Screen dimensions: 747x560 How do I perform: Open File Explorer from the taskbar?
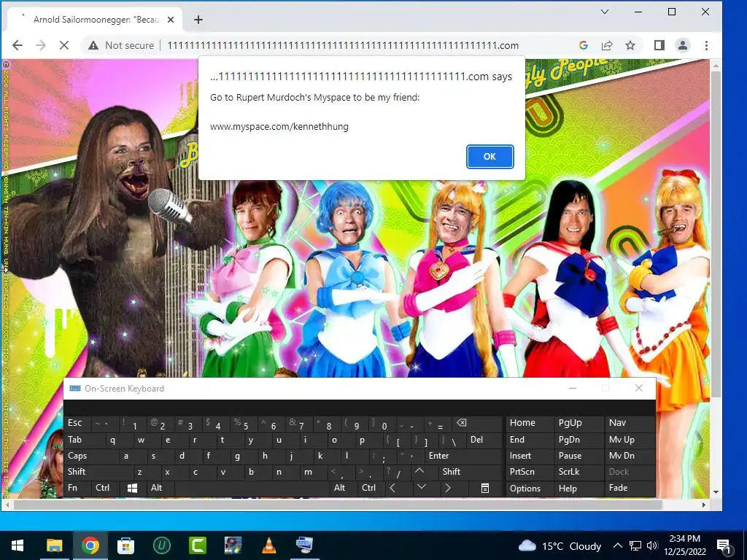[54, 545]
